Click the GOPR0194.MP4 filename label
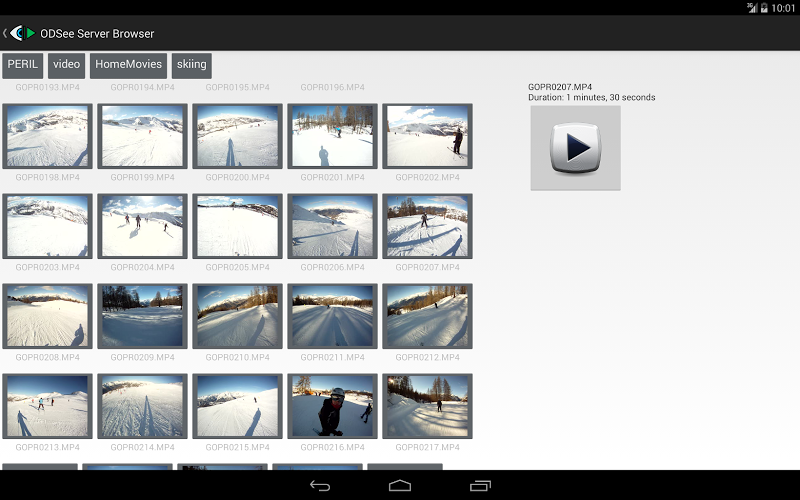 [x=142, y=87]
